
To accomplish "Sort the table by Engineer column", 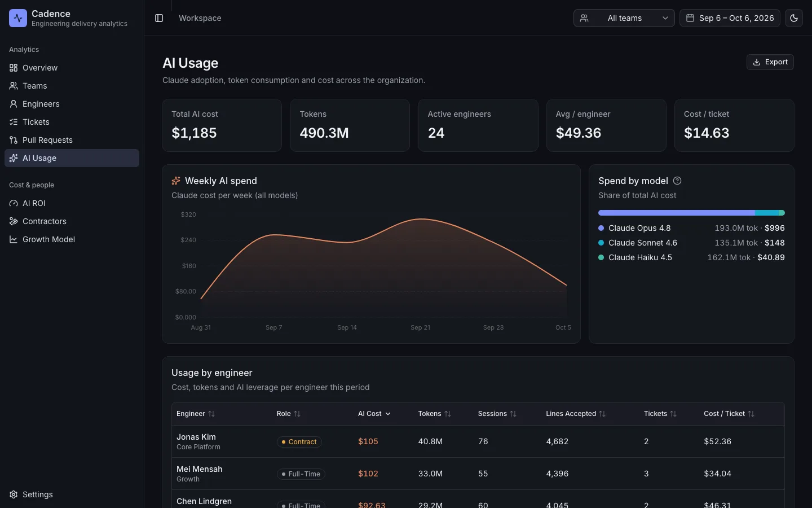I will coord(196,414).
